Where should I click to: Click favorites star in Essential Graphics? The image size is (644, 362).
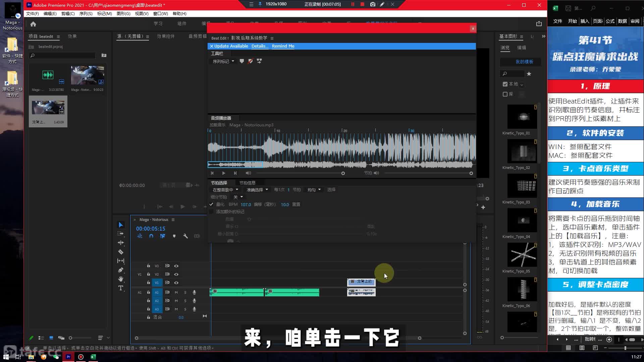[x=529, y=74]
